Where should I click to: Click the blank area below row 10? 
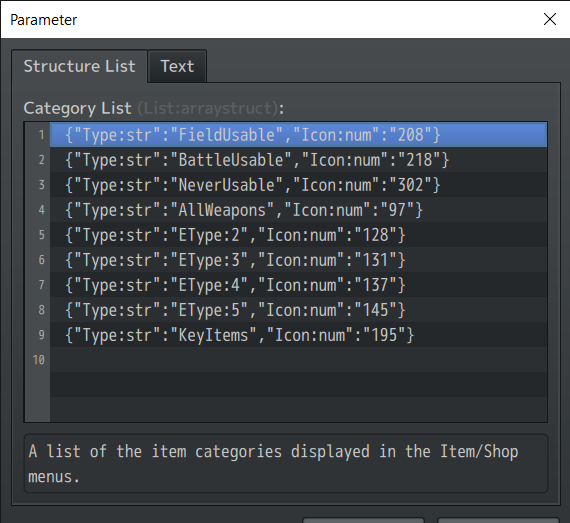(298, 397)
